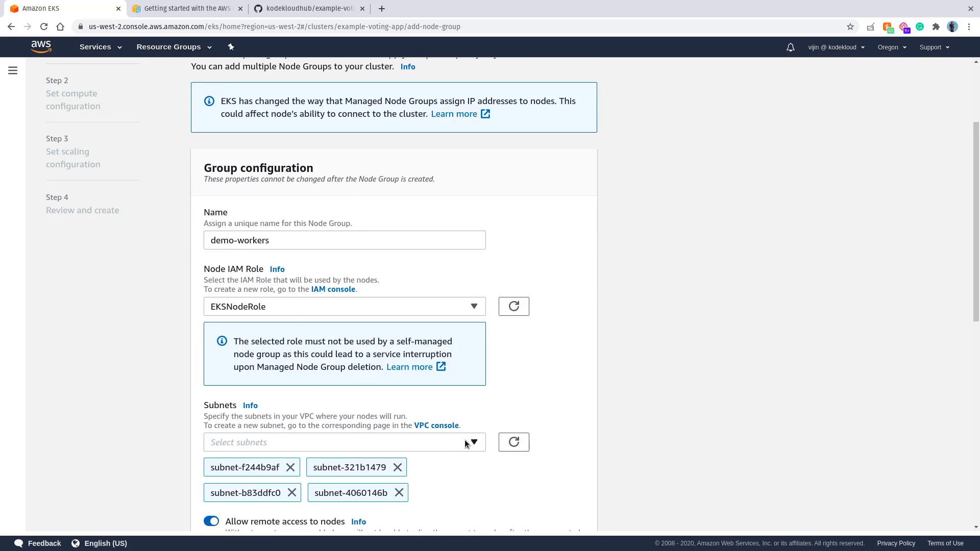The height and width of the screenshot is (551, 980).
Task: Open a new browser tab
Action: coord(382,9)
